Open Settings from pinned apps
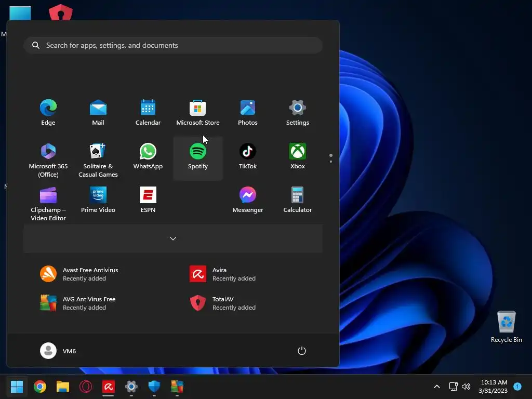Screen dimensions: 532x399 click(x=298, y=113)
